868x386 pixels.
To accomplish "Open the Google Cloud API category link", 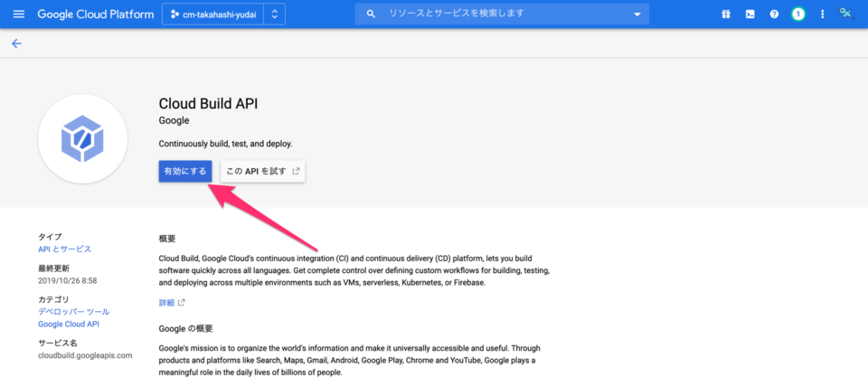I will tap(69, 324).
